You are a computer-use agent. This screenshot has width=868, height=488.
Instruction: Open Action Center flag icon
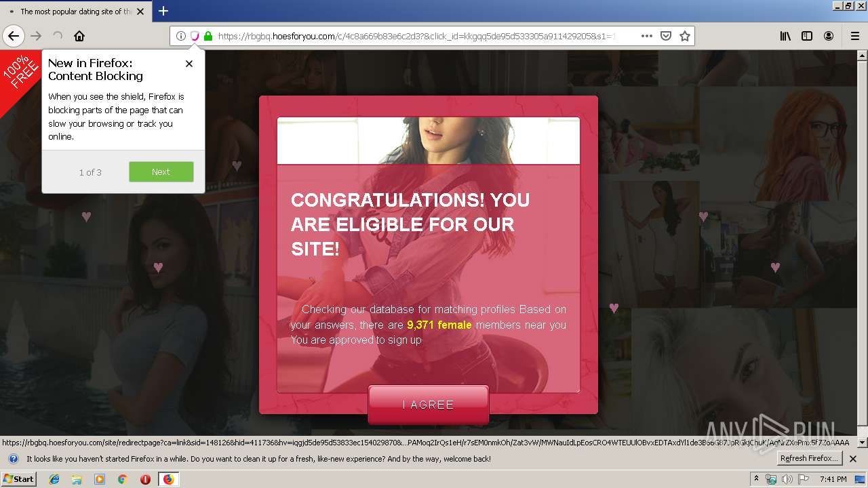click(x=804, y=479)
